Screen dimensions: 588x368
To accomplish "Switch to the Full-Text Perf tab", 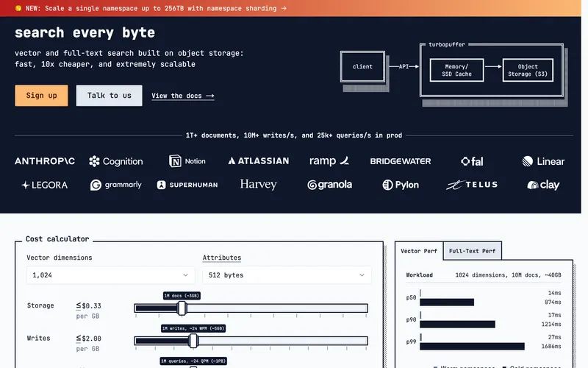I will point(472,251).
